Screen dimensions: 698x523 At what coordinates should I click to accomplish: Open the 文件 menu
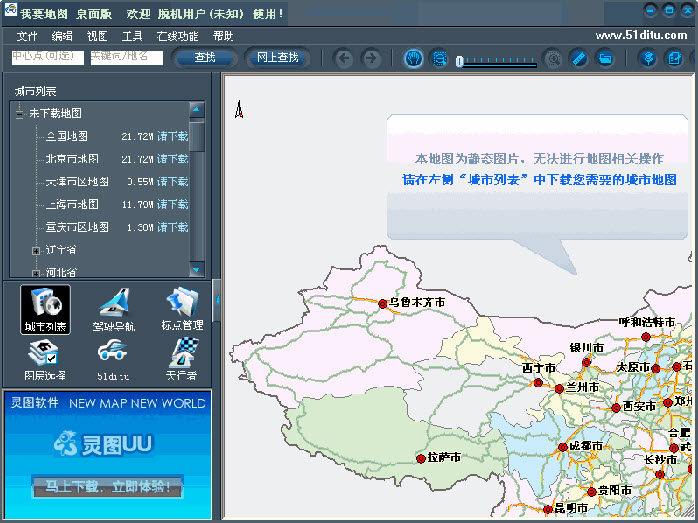(x=27, y=36)
